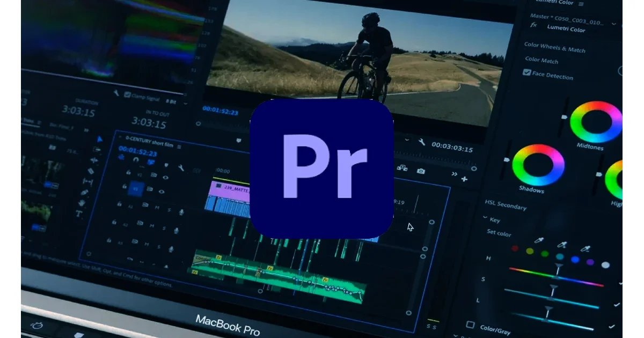Click the add-color eyedropper (plus)

562,245
